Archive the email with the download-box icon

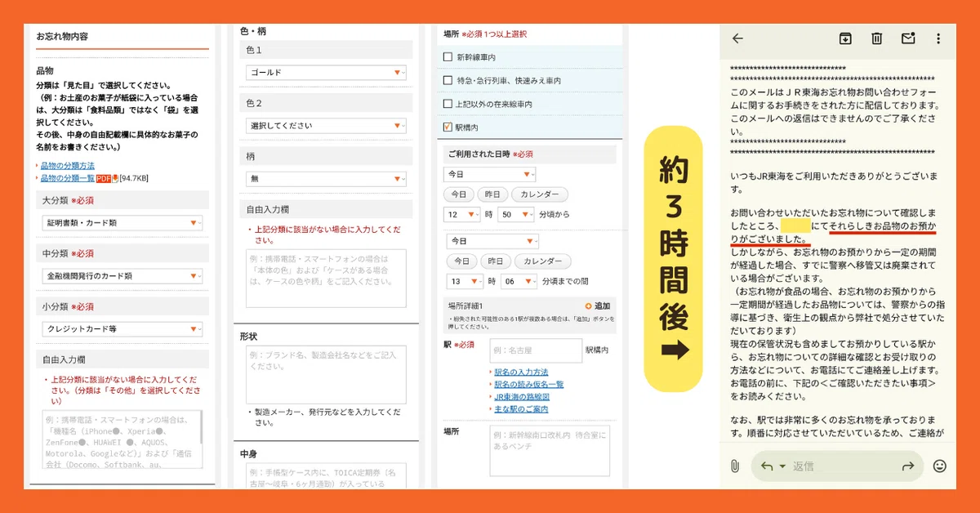click(845, 38)
